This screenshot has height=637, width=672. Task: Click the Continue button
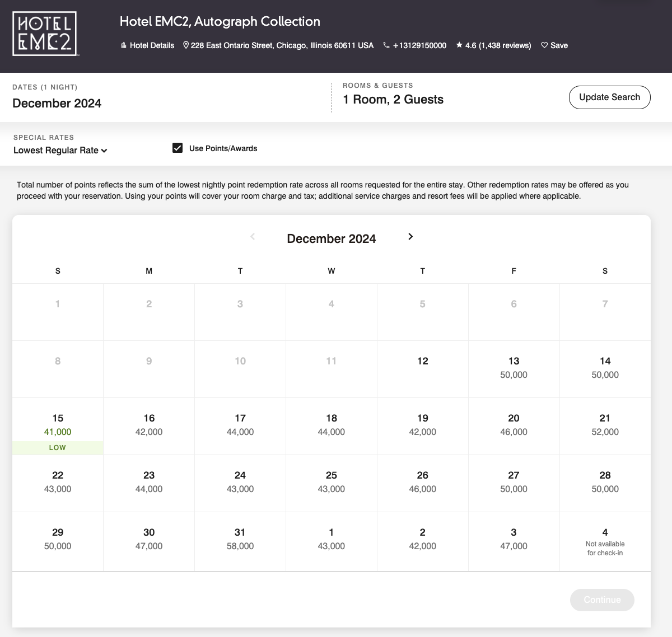pyautogui.click(x=602, y=599)
